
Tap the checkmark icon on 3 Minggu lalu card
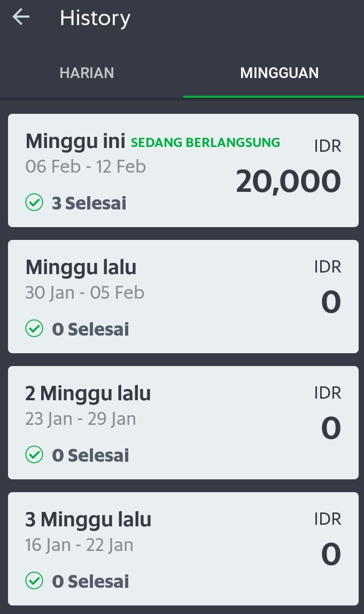point(34,581)
